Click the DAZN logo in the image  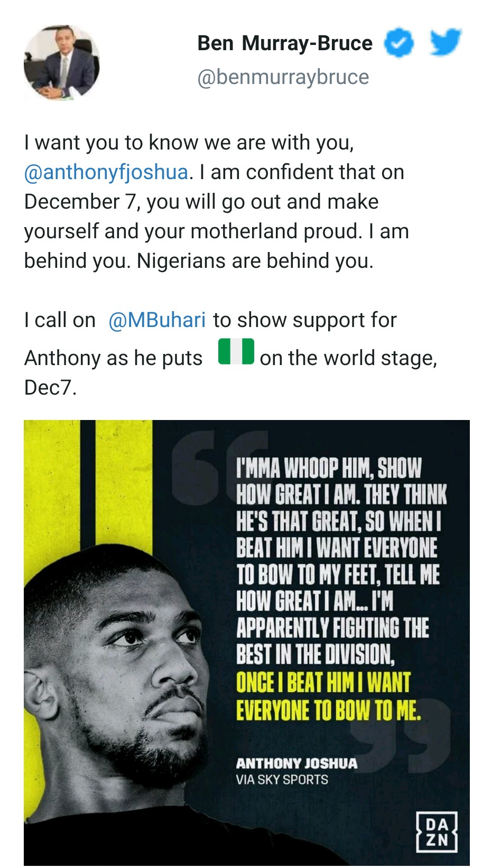(x=436, y=832)
